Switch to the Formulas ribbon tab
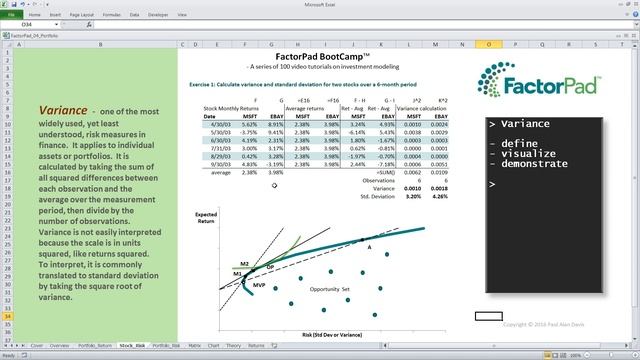 point(111,15)
